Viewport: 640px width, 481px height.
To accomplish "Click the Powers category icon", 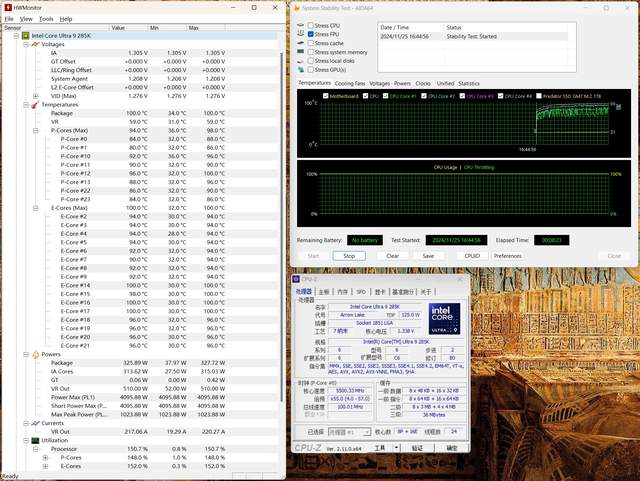I will 36,354.
